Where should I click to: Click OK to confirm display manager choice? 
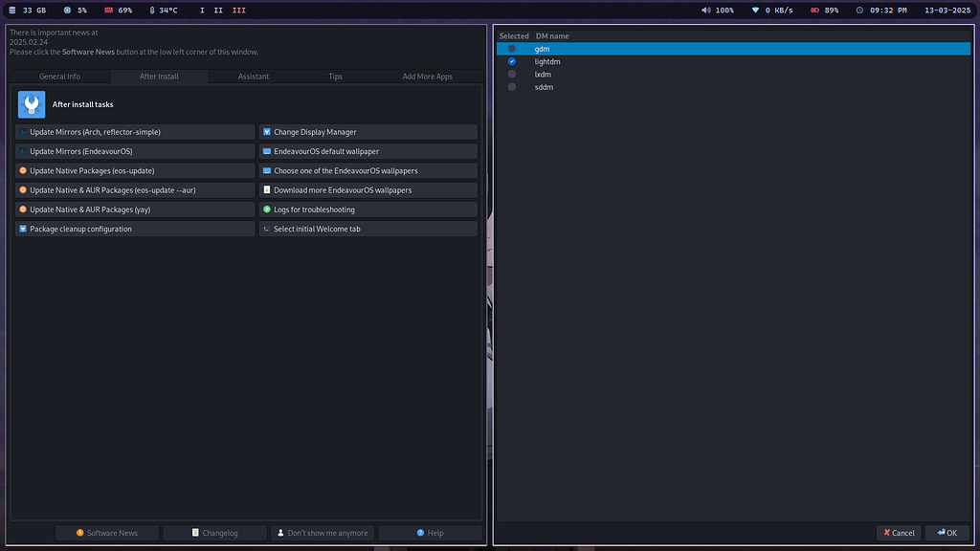click(947, 533)
